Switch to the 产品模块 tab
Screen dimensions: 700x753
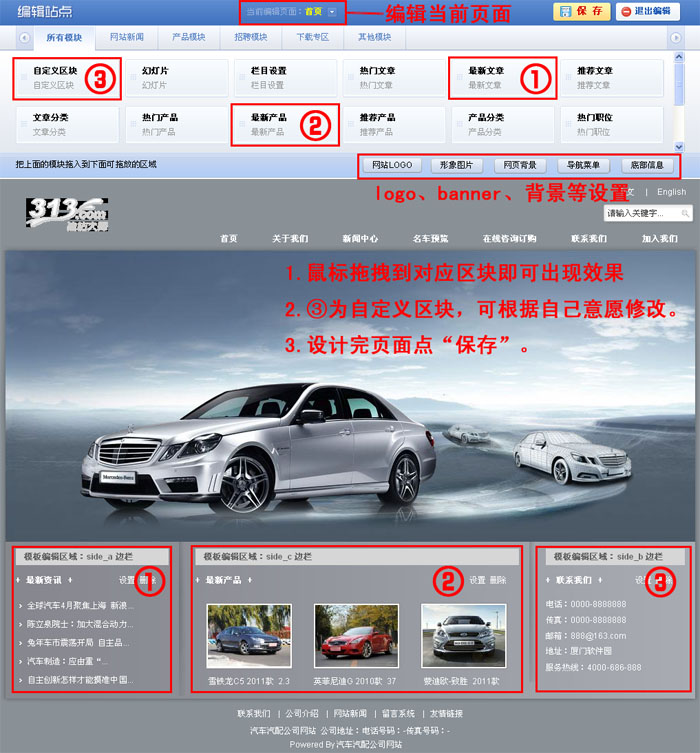tap(189, 37)
